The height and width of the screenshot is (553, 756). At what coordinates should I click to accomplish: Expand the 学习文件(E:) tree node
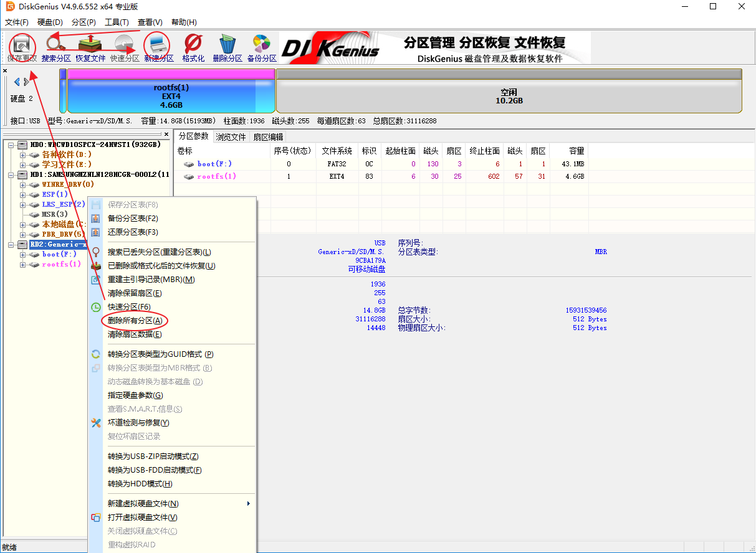[22, 165]
